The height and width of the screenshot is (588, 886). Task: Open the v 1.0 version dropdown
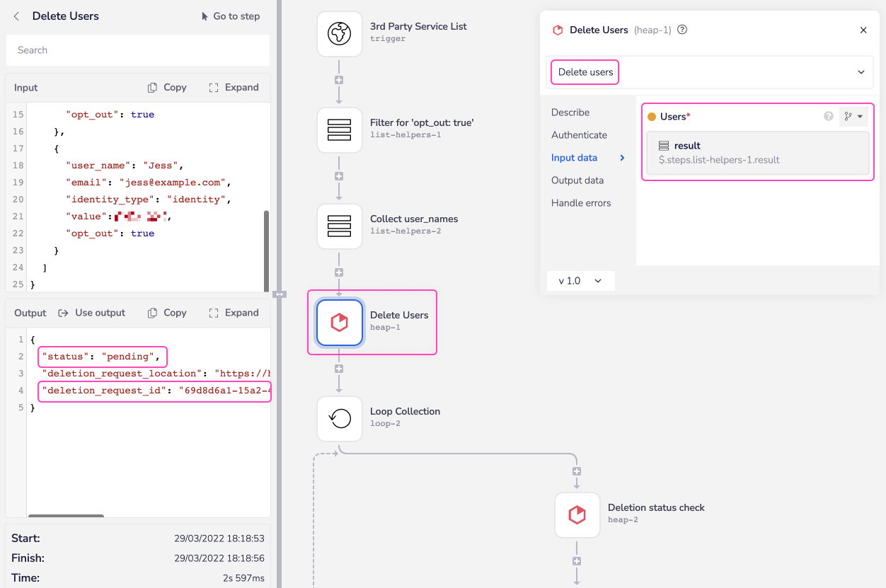pos(580,281)
